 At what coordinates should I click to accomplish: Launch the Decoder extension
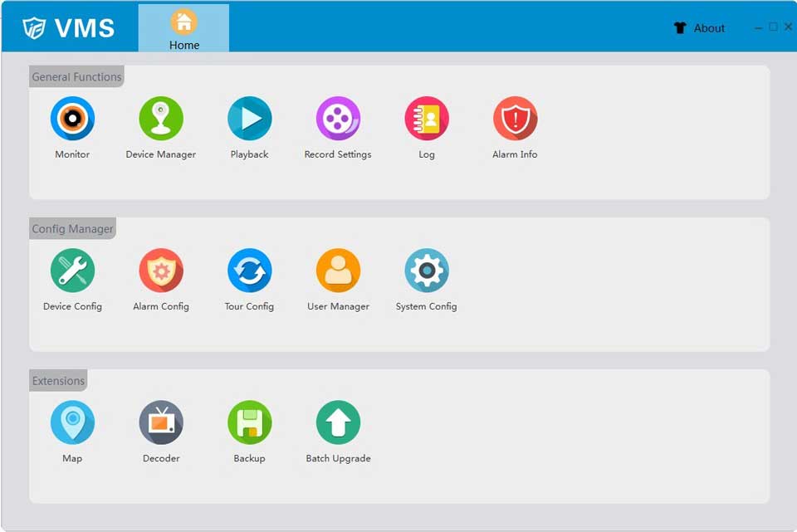click(161, 422)
